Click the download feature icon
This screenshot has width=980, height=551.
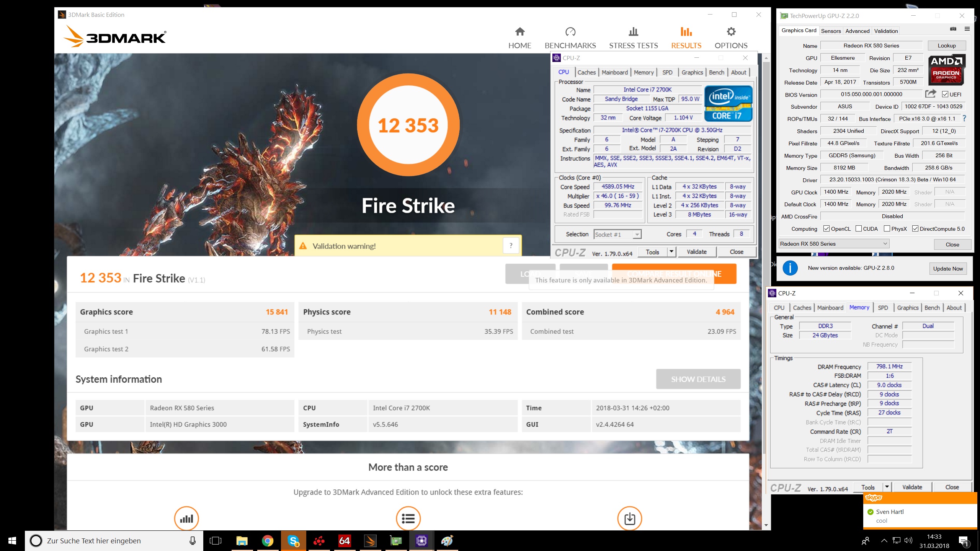point(629,518)
